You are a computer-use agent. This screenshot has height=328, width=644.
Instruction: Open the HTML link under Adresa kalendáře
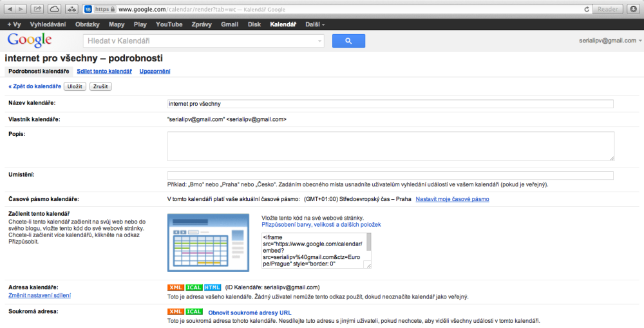(213, 287)
